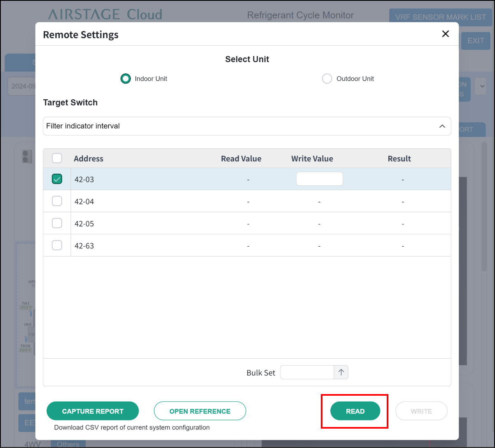
Task: Click the OPEN REFERENCE button
Action: tap(200, 411)
